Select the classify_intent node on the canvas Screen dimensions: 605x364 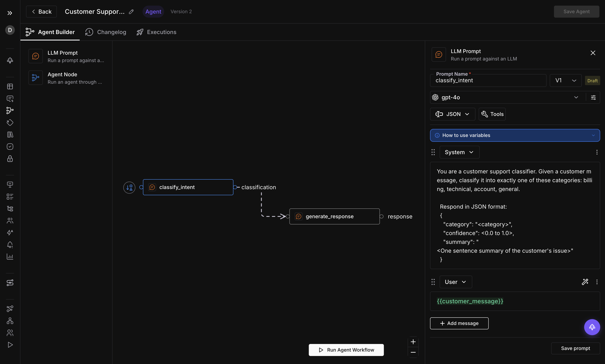click(x=188, y=187)
